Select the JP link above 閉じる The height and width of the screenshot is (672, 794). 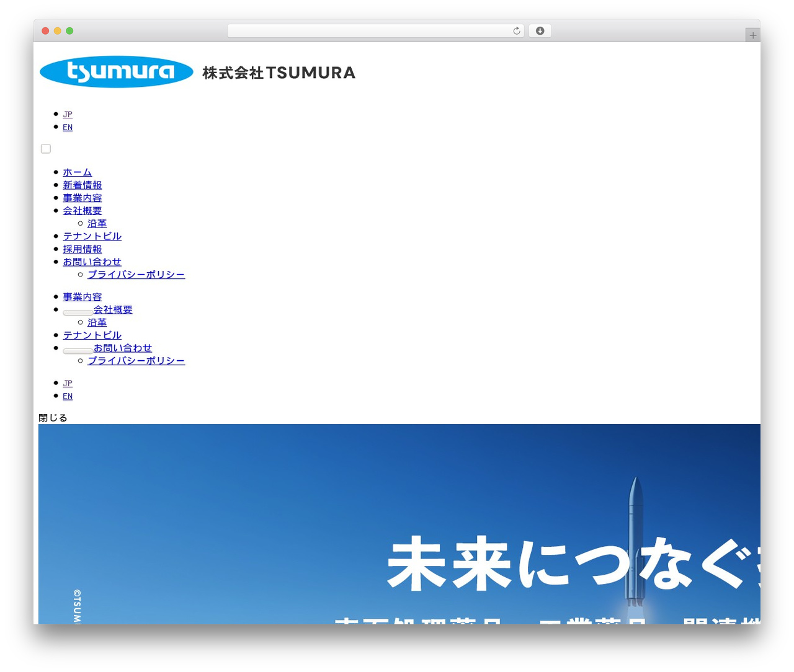pyautogui.click(x=68, y=383)
